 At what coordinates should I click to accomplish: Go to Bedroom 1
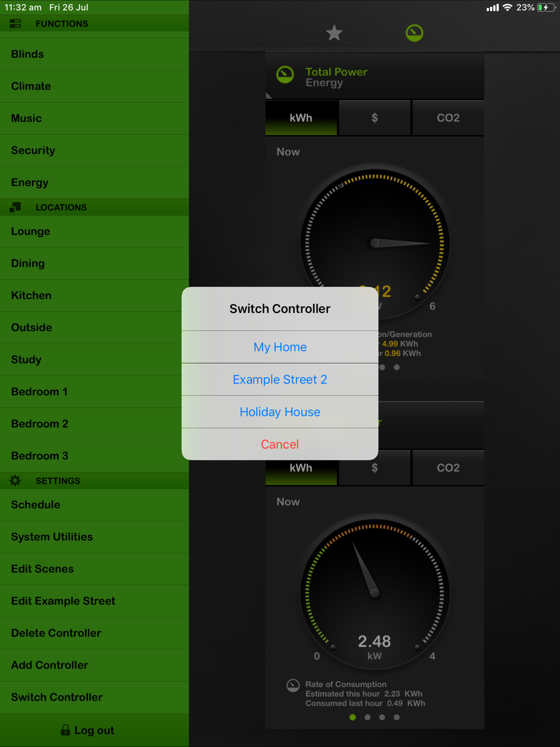point(94,392)
